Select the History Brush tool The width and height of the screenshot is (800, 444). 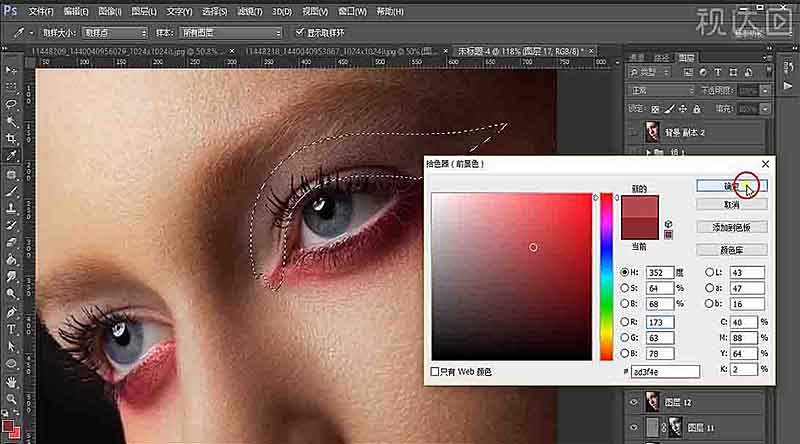click(11, 226)
